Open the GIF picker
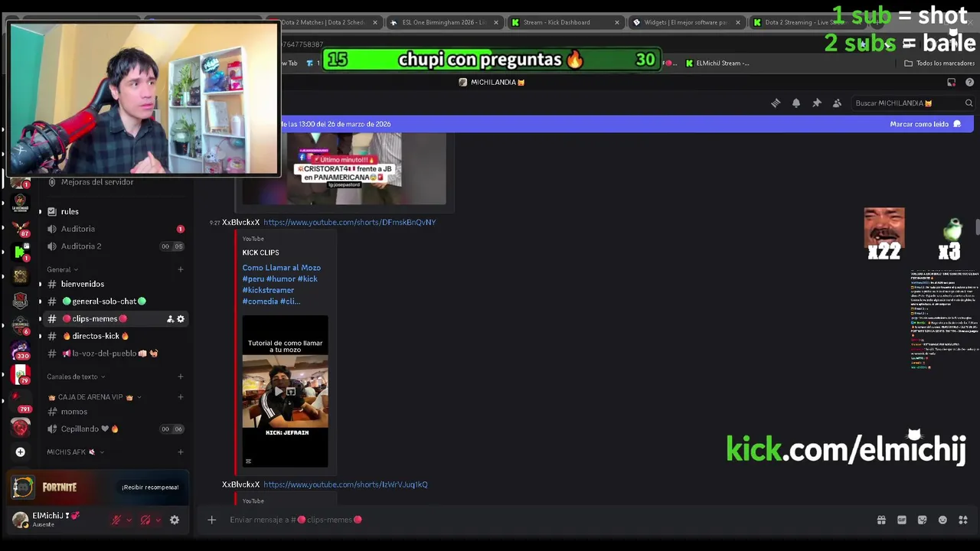 902,520
